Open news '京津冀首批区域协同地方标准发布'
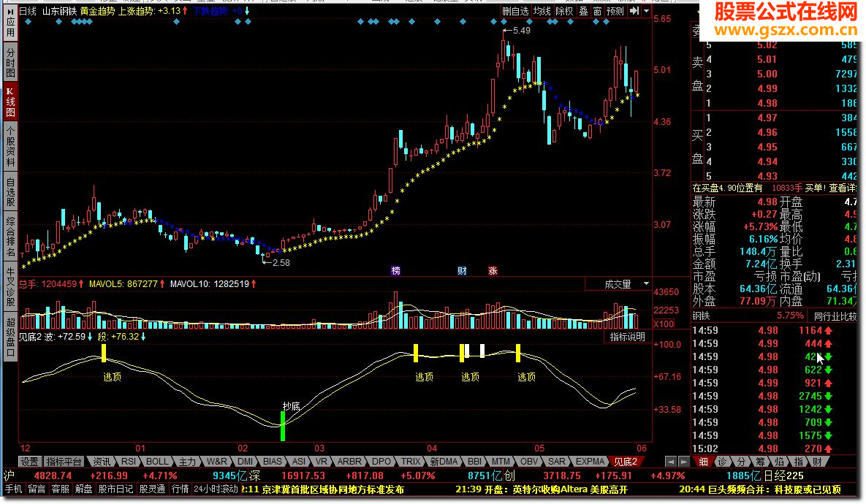The image size is (866, 504). coord(333,489)
